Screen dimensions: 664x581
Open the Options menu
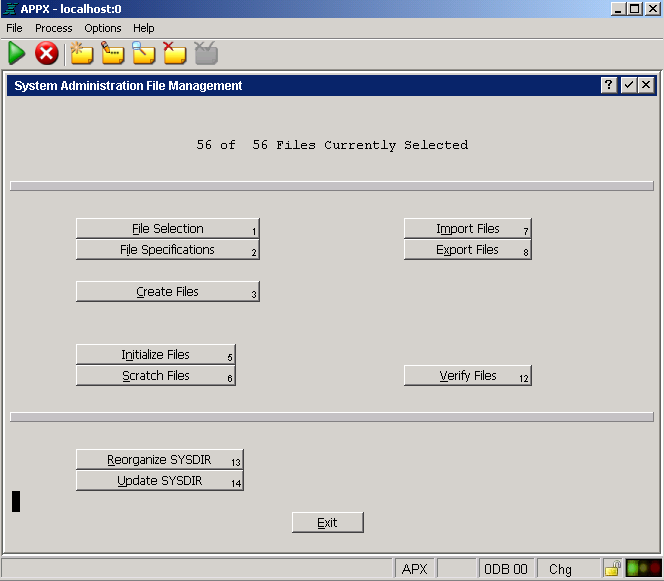coord(103,28)
